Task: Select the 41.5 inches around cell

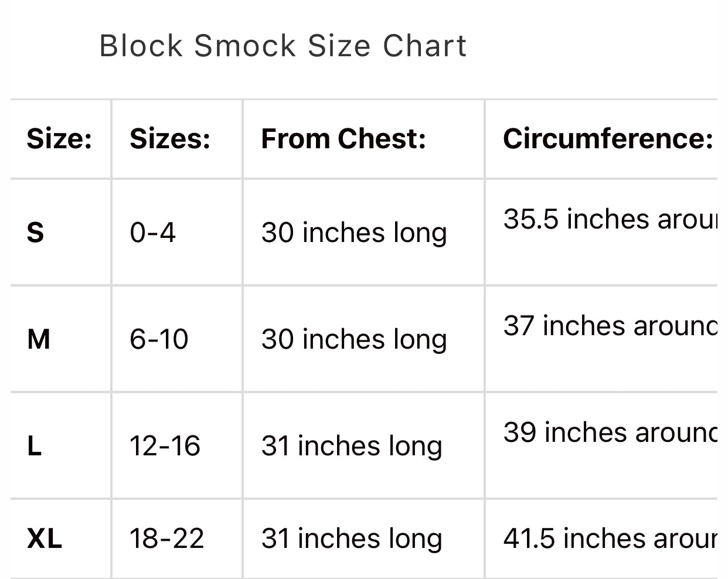Action: 610,539
